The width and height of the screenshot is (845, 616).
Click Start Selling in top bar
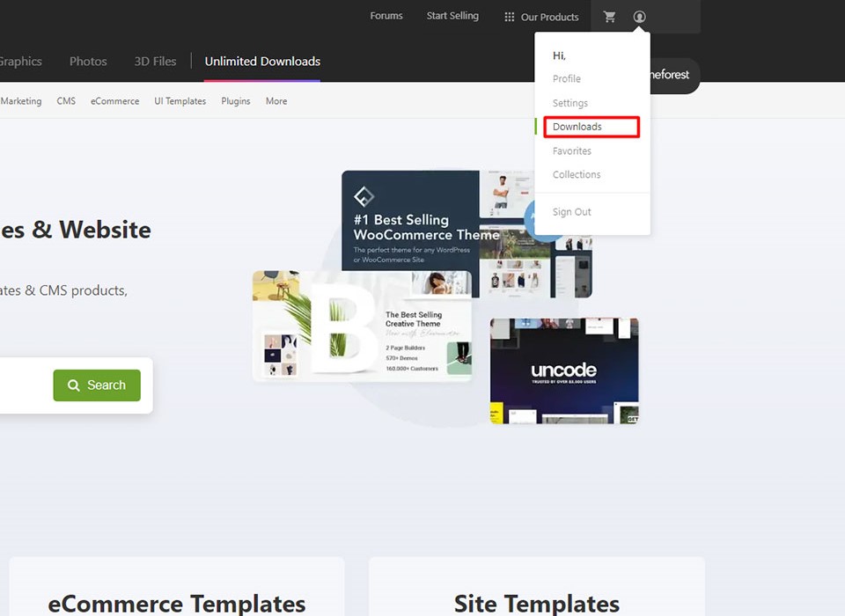coord(452,16)
